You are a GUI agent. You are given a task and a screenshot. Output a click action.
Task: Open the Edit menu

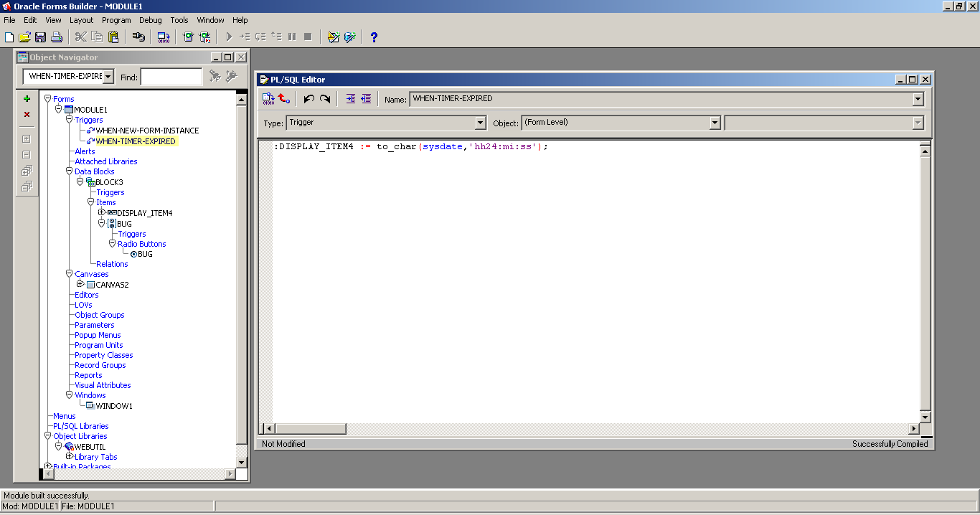(30, 20)
